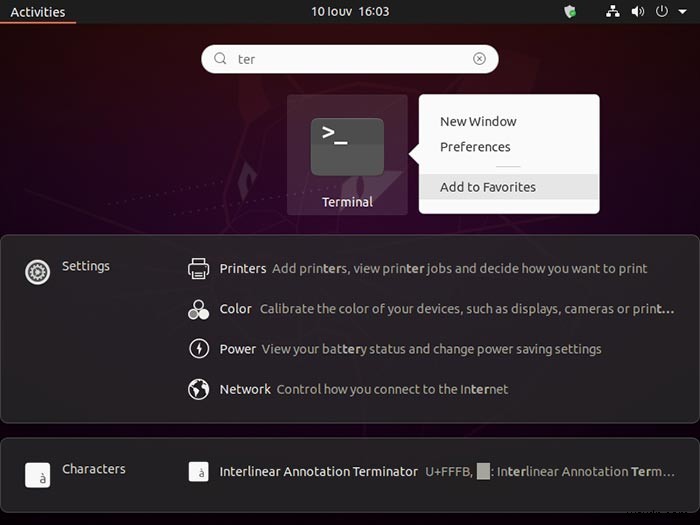Click the Settings provider label
700x525 pixels.
pos(86,266)
